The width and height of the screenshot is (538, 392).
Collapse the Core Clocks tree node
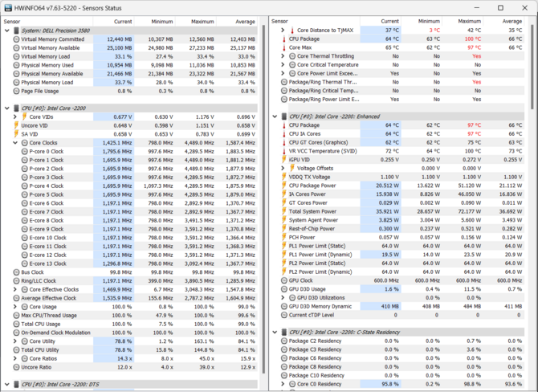tap(15, 143)
